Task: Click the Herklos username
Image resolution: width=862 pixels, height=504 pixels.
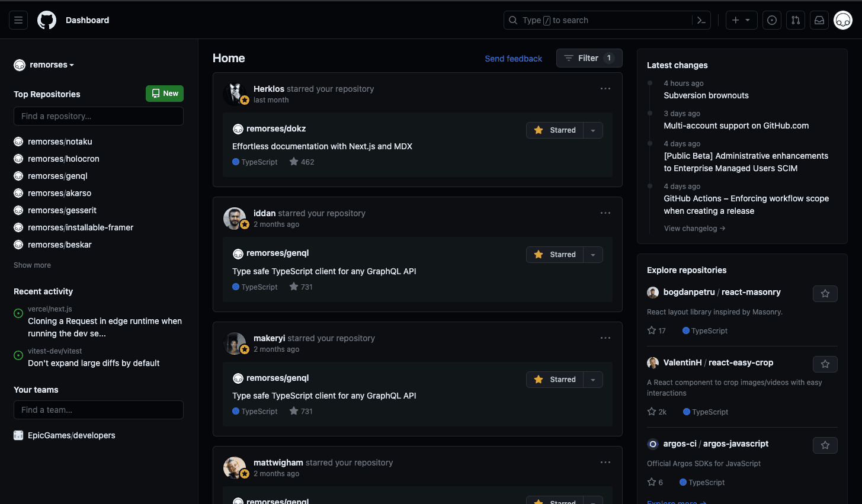Action: (x=269, y=89)
